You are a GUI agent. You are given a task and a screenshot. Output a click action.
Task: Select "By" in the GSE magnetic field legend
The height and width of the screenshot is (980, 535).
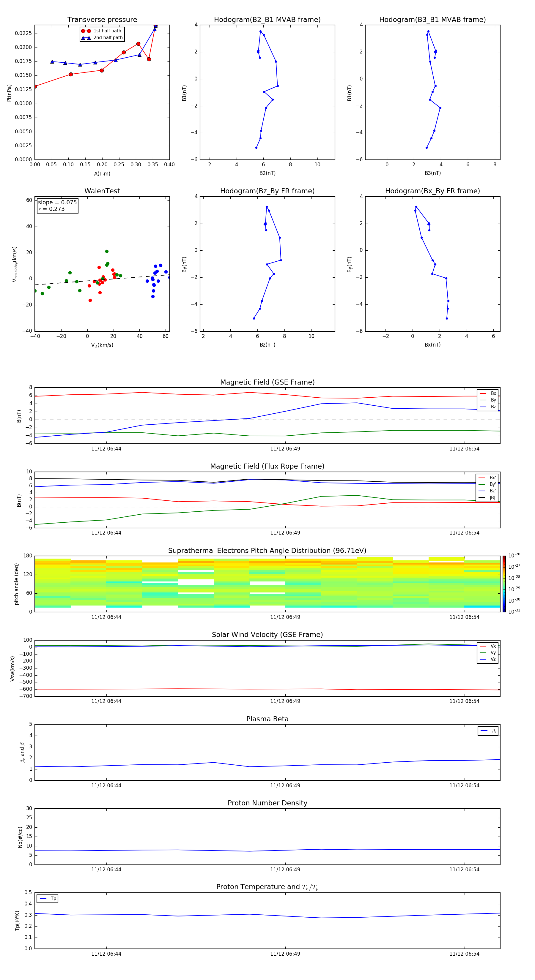488,400
